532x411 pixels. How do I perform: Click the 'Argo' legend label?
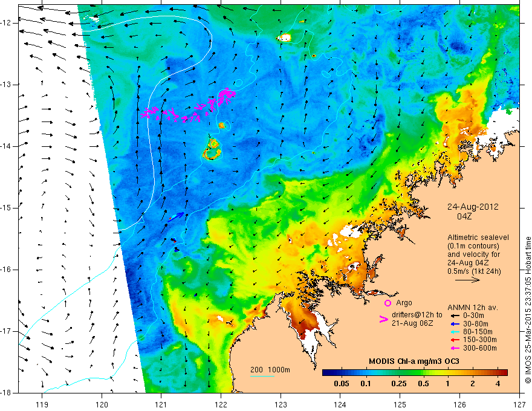[404, 303]
